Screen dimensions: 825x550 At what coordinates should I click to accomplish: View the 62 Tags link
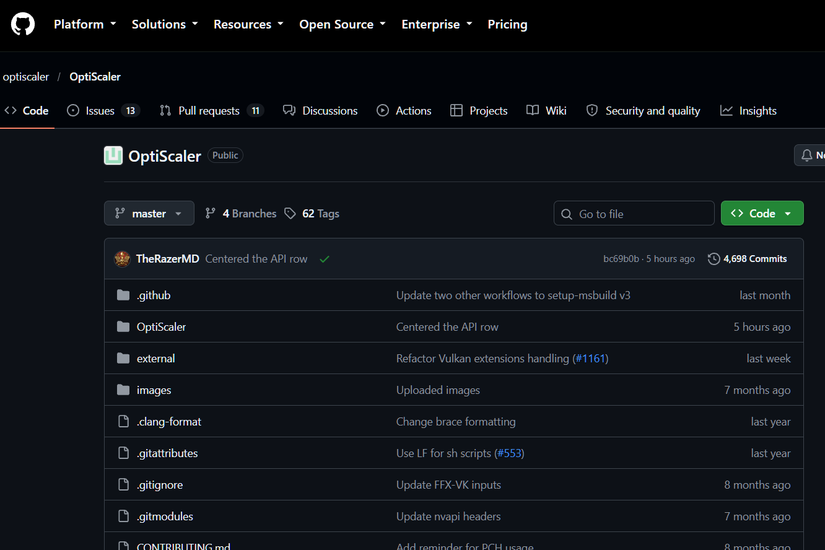click(312, 213)
